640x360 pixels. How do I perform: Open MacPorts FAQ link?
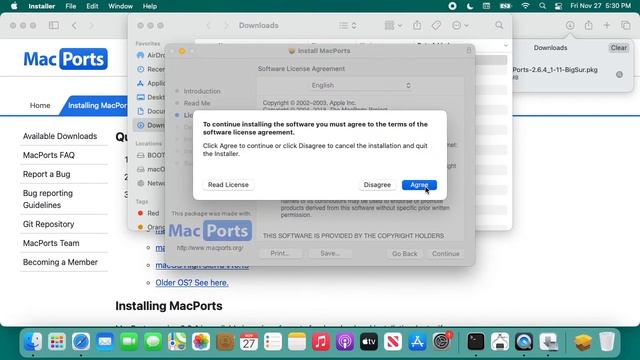[x=49, y=155]
